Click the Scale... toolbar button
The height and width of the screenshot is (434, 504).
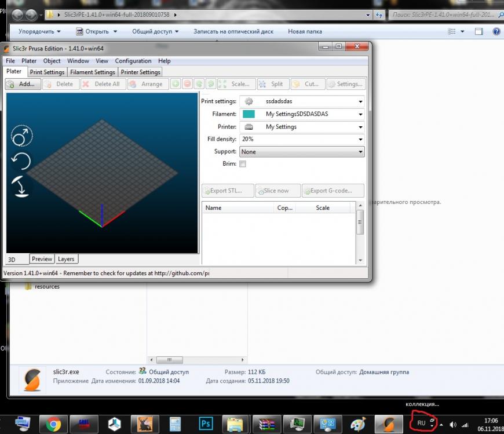(236, 84)
